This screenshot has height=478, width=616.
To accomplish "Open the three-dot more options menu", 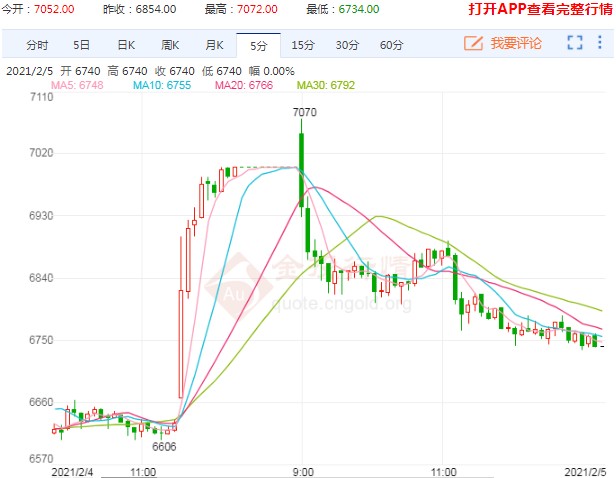I will pyautogui.click(x=600, y=42).
